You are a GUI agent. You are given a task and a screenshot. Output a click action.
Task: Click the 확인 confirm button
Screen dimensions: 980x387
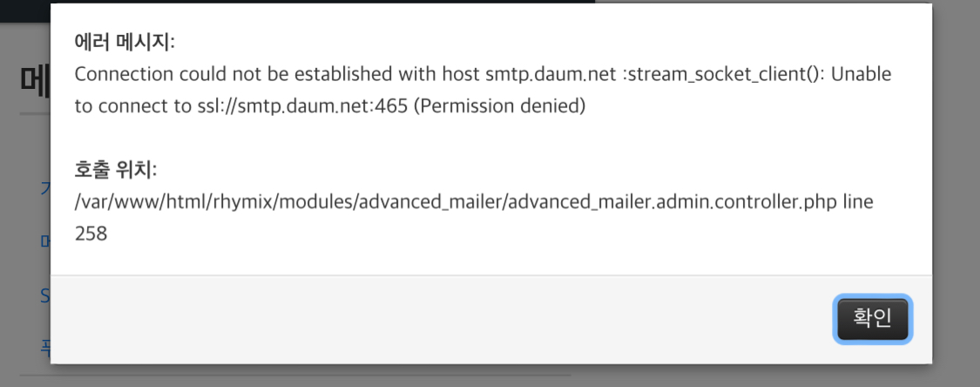point(872,319)
